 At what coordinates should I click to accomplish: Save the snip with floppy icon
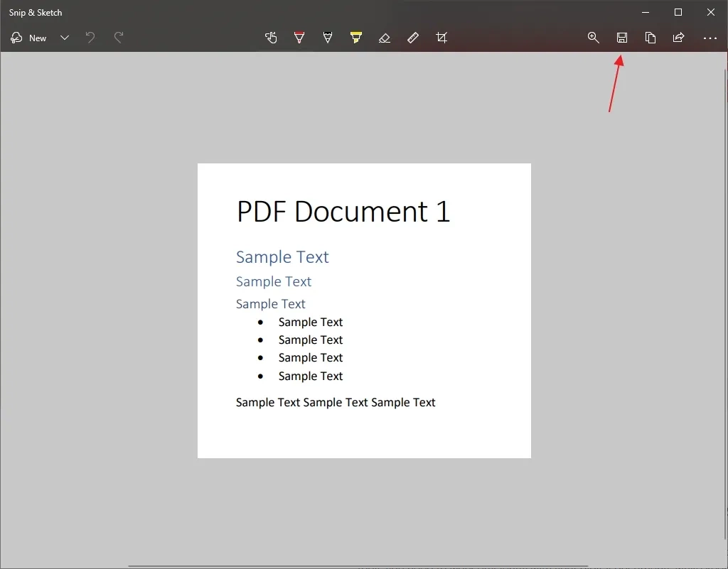(x=621, y=38)
